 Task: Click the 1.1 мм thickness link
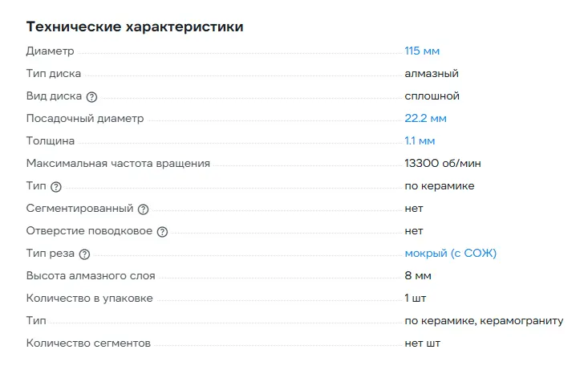point(420,141)
